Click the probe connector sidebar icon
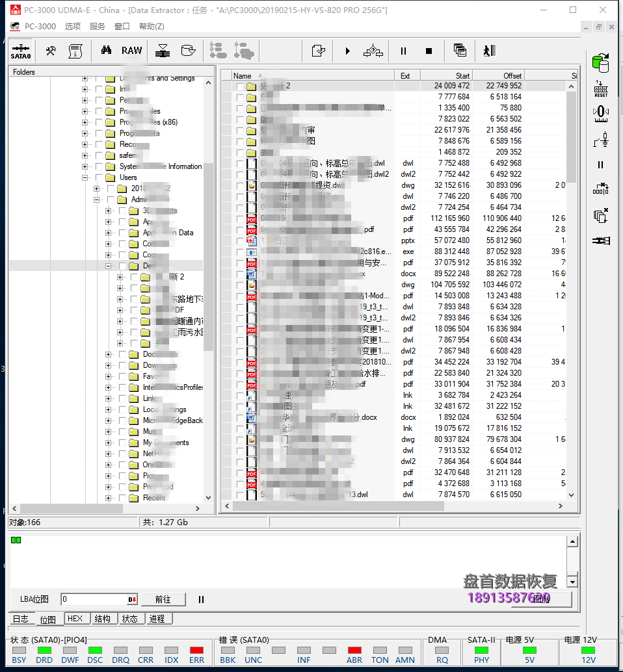623x672 pixels. (x=601, y=140)
